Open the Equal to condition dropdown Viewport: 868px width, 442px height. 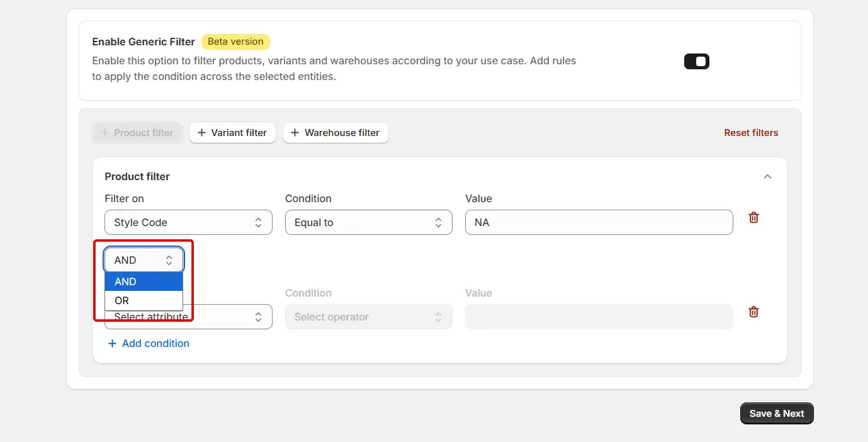pyautogui.click(x=369, y=222)
